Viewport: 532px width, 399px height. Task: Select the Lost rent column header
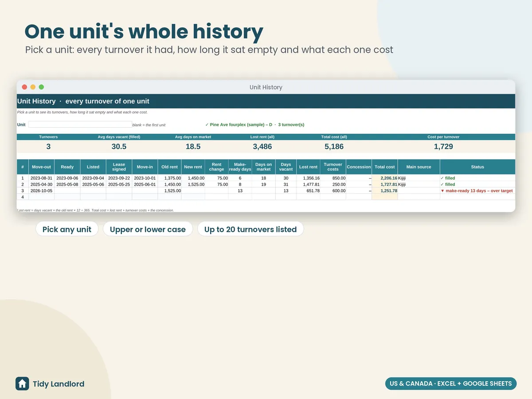tap(308, 167)
